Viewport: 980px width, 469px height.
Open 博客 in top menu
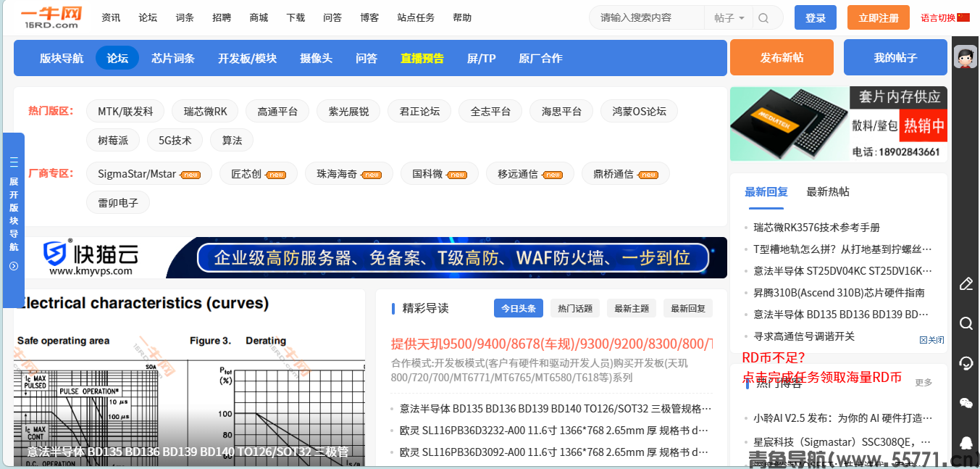pyautogui.click(x=369, y=17)
